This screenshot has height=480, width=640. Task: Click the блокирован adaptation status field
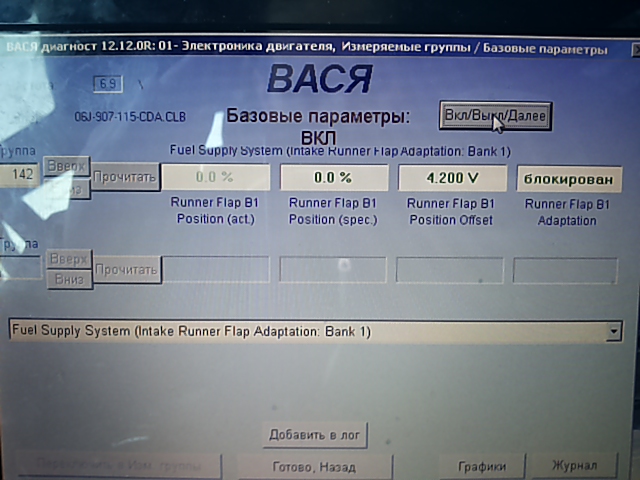click(568, 178)
